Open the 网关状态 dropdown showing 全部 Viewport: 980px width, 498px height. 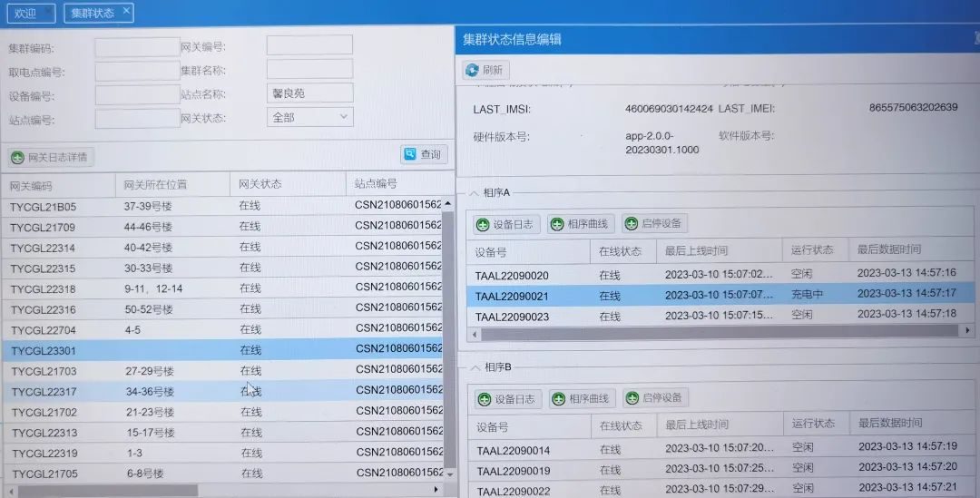[x=309, y=117]
